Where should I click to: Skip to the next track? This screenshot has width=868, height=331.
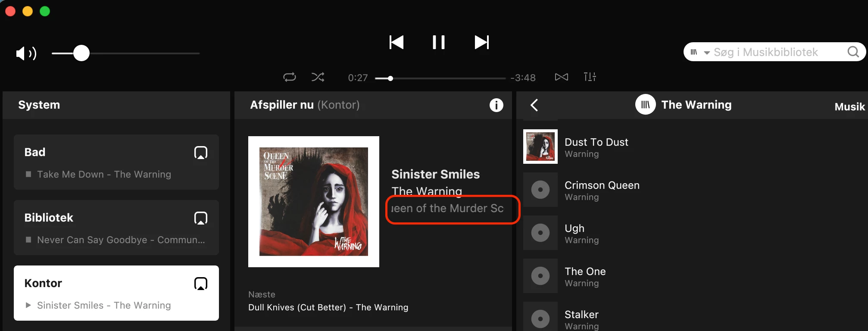[482, 42]
